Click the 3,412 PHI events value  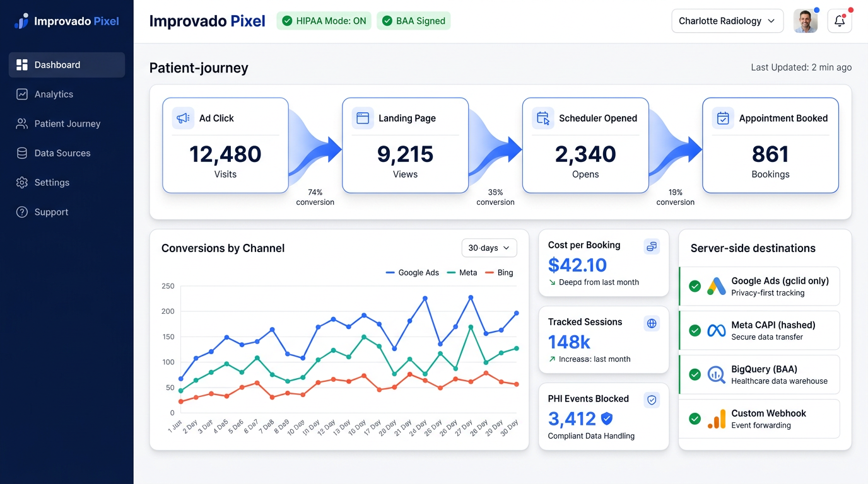[572, 418]
